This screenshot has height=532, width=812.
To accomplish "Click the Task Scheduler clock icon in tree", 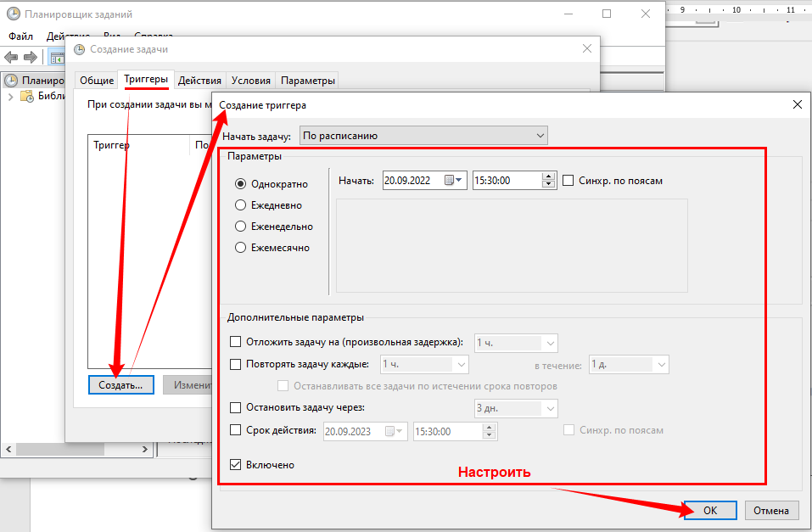I will [11, 81].
